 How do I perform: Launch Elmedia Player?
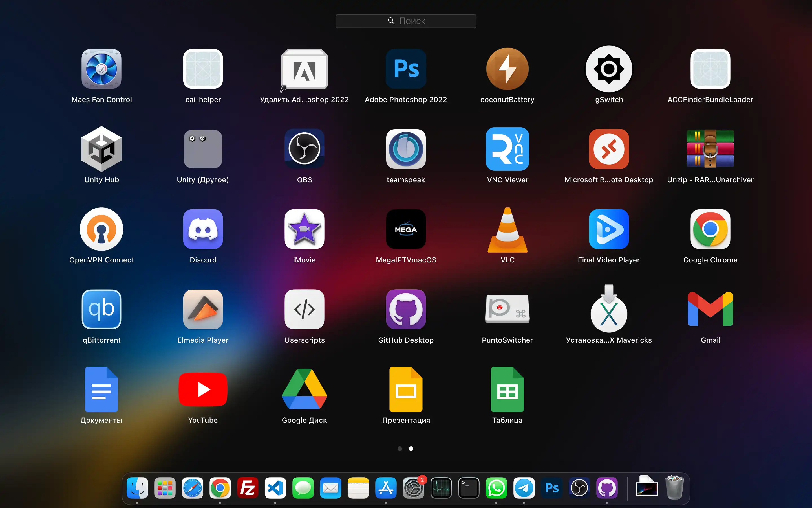[x=203, y=309]
